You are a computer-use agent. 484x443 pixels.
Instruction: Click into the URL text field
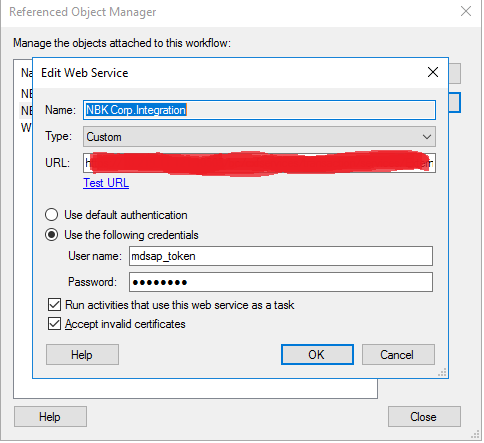click(x=259, y=163)
